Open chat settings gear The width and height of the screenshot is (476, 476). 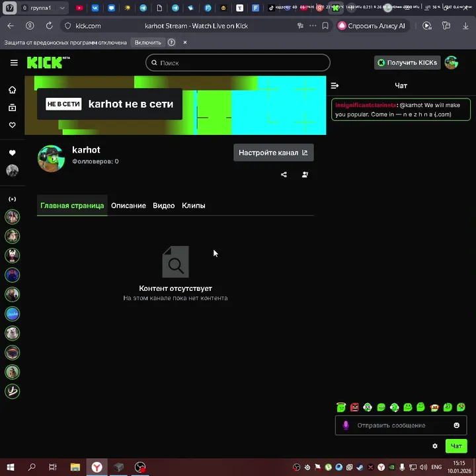[x=435, y=446]
